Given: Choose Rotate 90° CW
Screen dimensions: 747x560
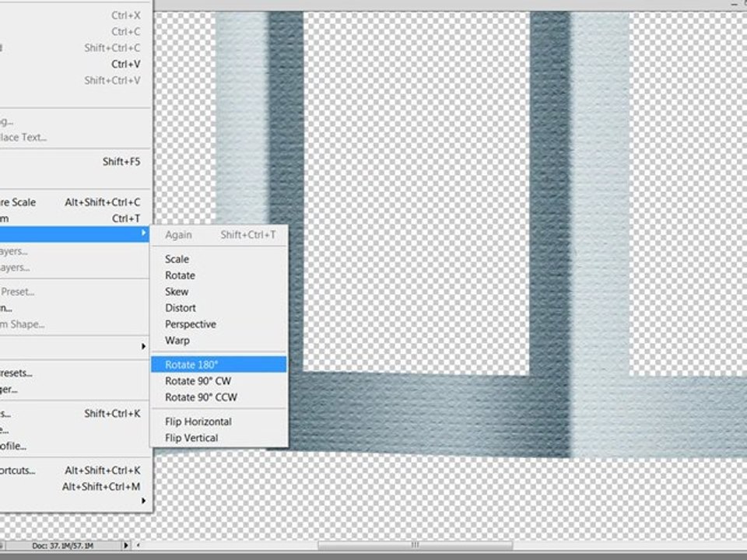Looking at the screenshot, I should 219,381.
